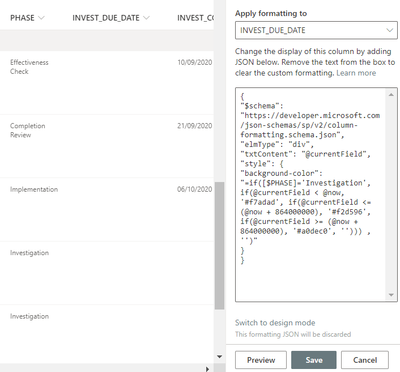Click the 'Apply formatting to' heading
The width and height of the screenshot is (400, 372).
[x=271, y=13]
